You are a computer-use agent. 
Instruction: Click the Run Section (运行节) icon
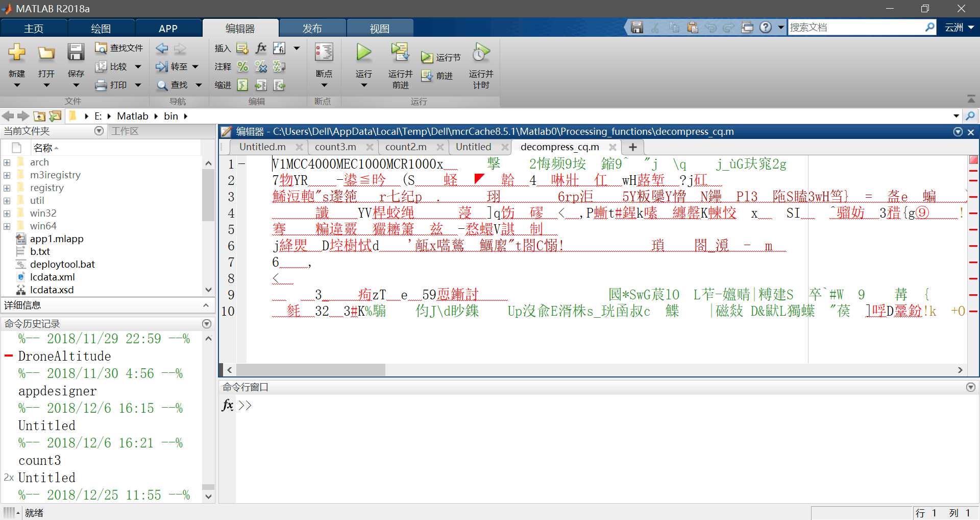coord(427,57)
